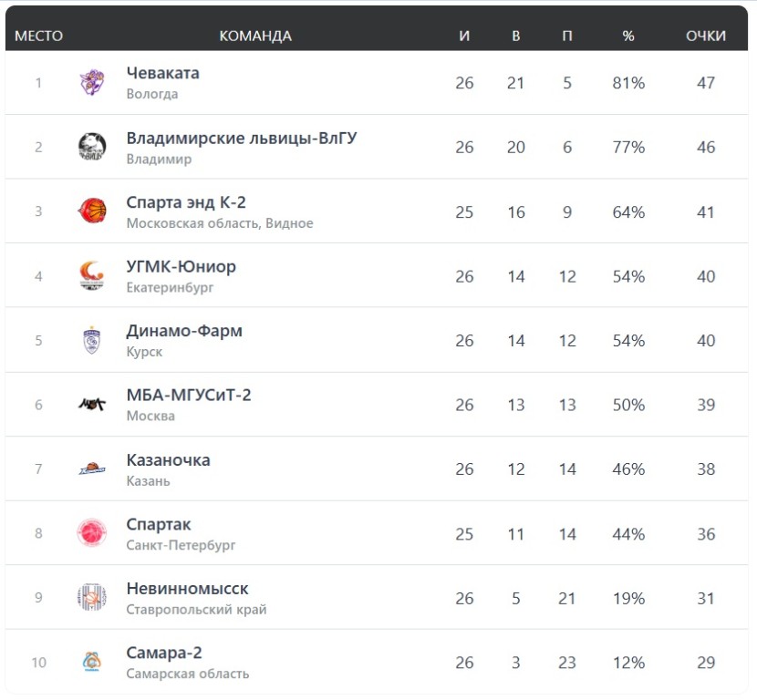Click the Самара-2 team logo
Viewport: 757px width, 700px height.
click(x=91, y=663)
